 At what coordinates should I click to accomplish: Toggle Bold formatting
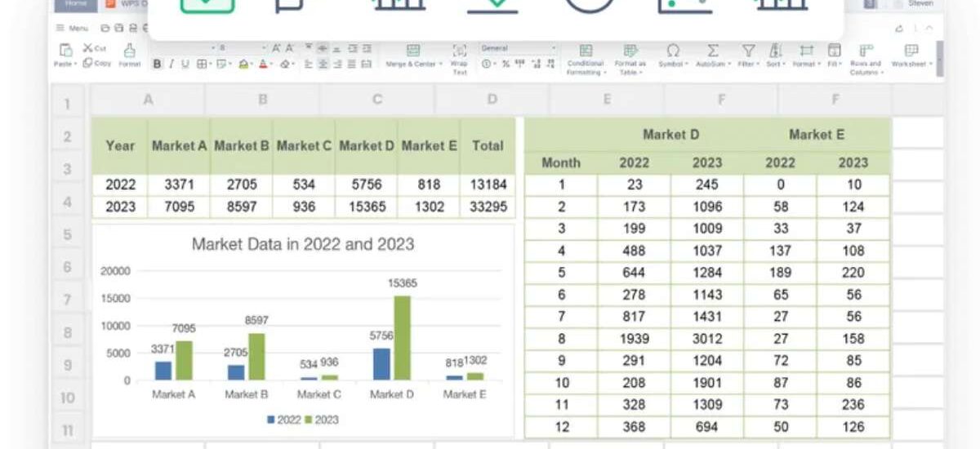click(157, 64)
